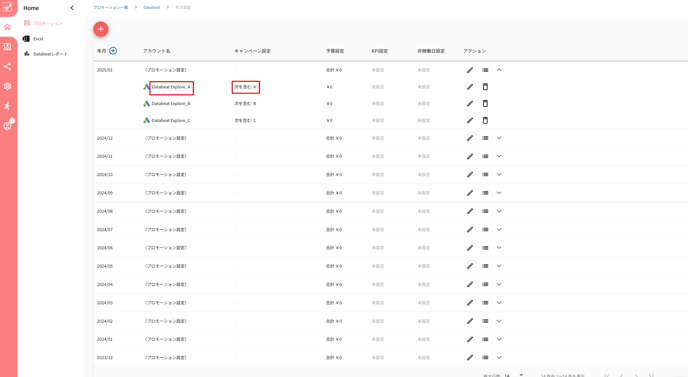Open the running person icon in the sidebar
This screenshot has width=688, height=377.
coord(7,106)
